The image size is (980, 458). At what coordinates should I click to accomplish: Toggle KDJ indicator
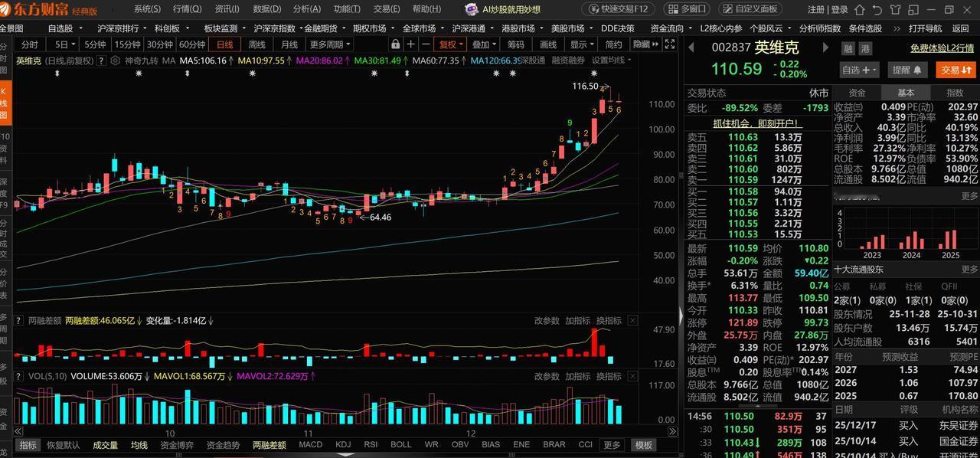click(x=343, y=445)
